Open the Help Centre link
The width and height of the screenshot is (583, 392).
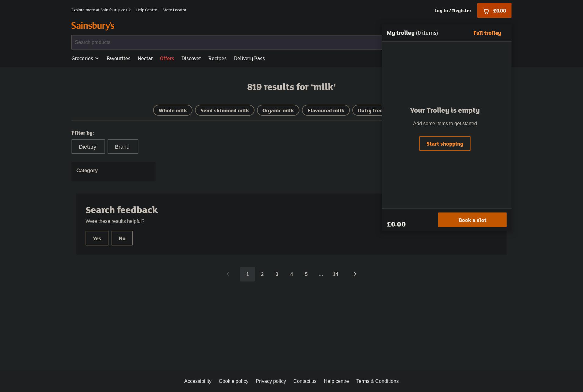tap(146, 10)
